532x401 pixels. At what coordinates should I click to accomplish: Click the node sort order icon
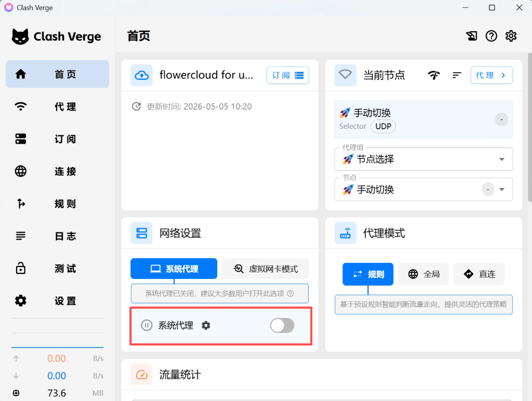click(457, 75)
